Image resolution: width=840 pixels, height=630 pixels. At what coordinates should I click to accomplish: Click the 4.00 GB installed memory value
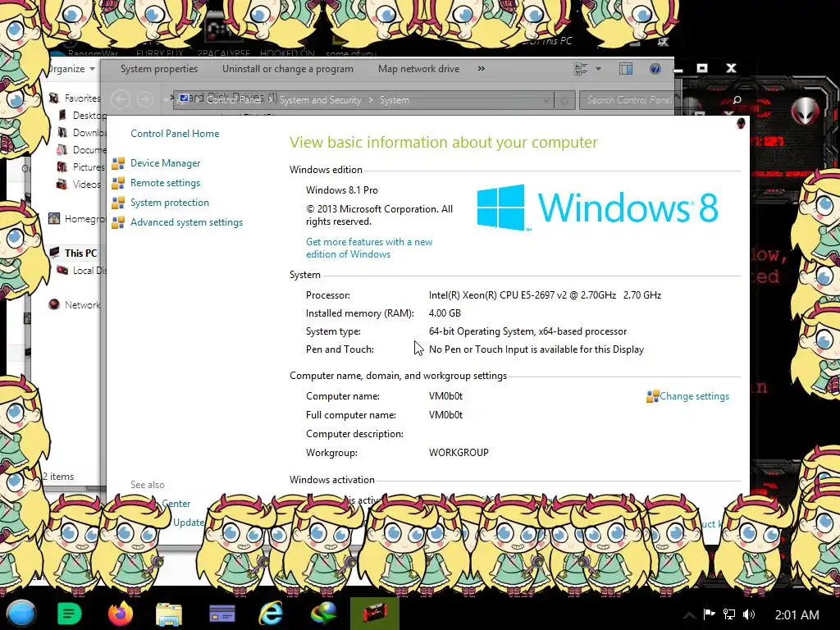click(x=445, y=313)
